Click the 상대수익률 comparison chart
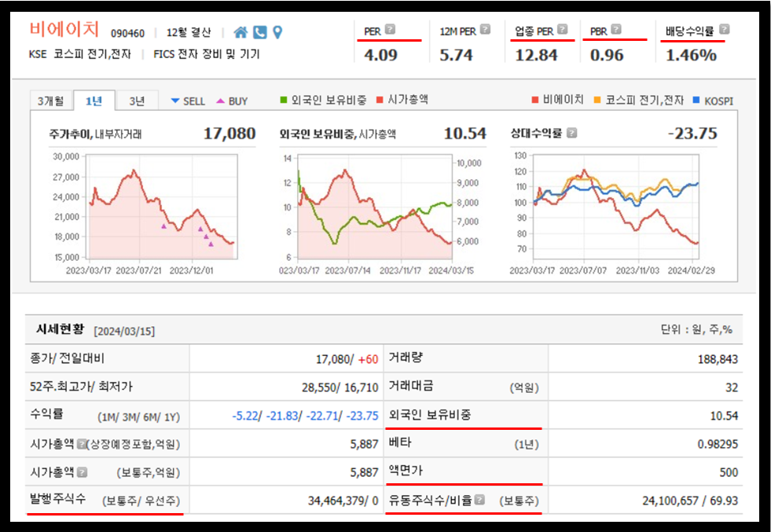The width and height of the screenshot is (771, 532). coord(615,207)
